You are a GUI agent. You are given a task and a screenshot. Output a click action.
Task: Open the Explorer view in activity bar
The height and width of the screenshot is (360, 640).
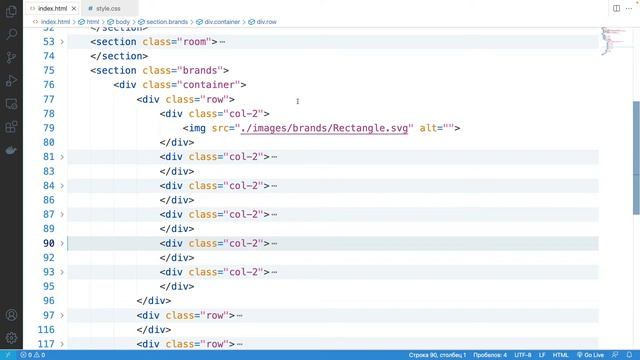(11, 11)
